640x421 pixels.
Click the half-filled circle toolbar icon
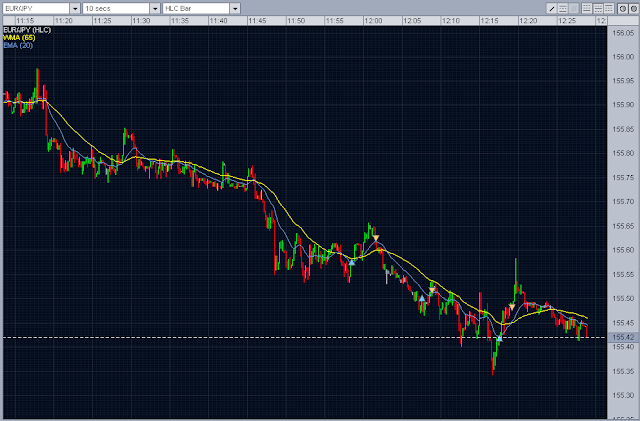point(622,9)
